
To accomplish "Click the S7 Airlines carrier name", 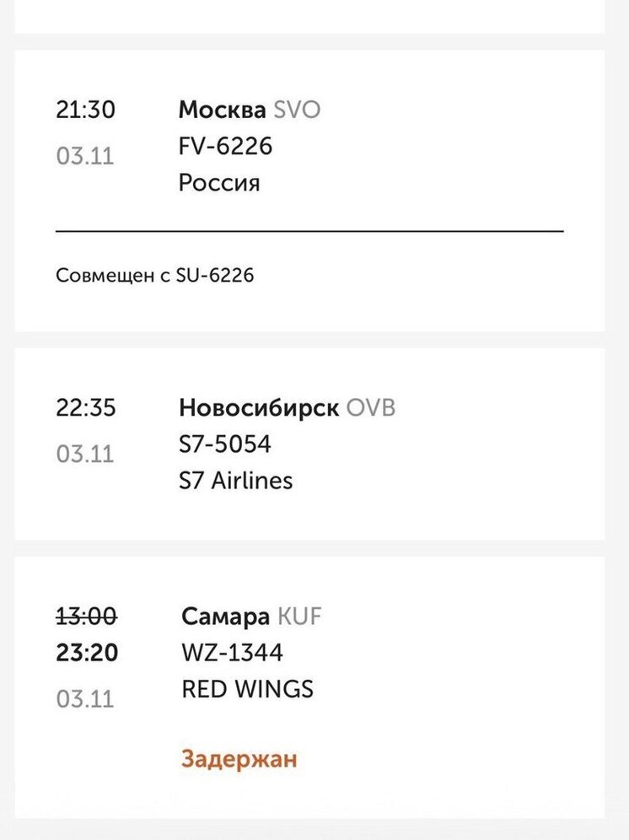I will point(234,481).
